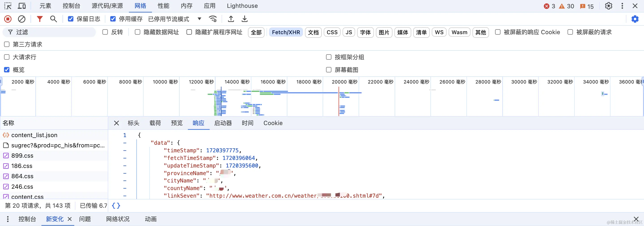Viewport: 644px width, 226px height.
Task: Open network conditions wifi icon
Action: 213,19
